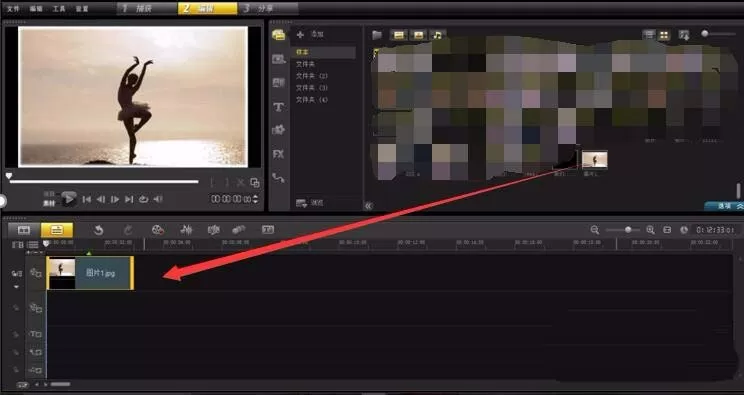Adjust the timeline zoom slider
The image size is (744, 395).
(623, 230)
